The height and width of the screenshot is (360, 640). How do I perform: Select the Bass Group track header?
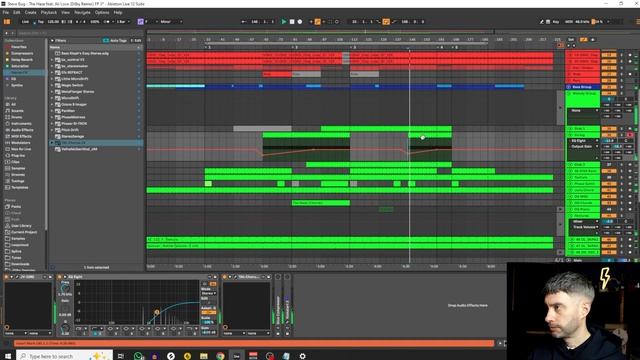tap(582, 87)
